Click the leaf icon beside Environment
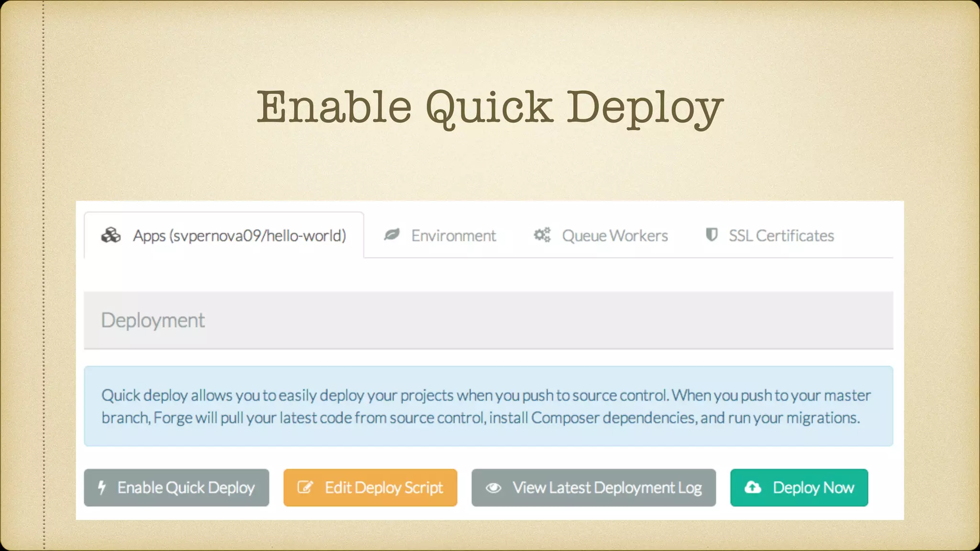Image resolution: width=980 pixels, height=551 pixels. [x=392, y=235]
